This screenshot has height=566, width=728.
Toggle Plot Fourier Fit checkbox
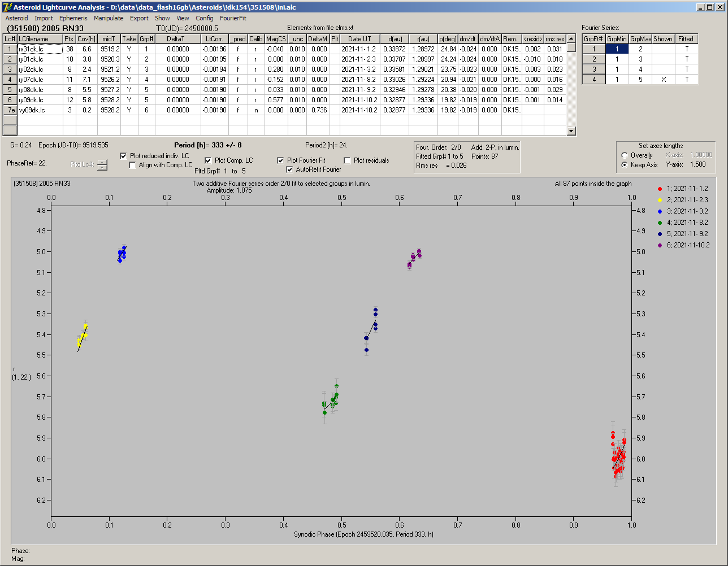coord(280,160)
